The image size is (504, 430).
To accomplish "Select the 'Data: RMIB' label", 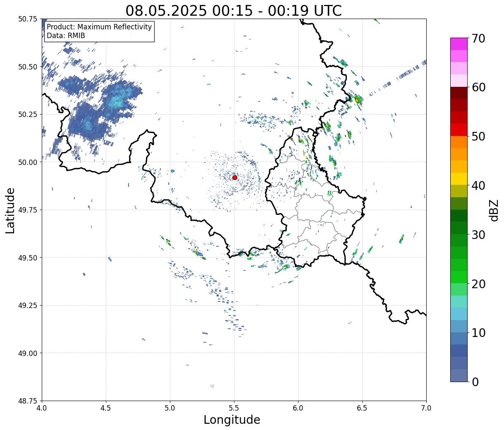I will click(x=66, y=36).
